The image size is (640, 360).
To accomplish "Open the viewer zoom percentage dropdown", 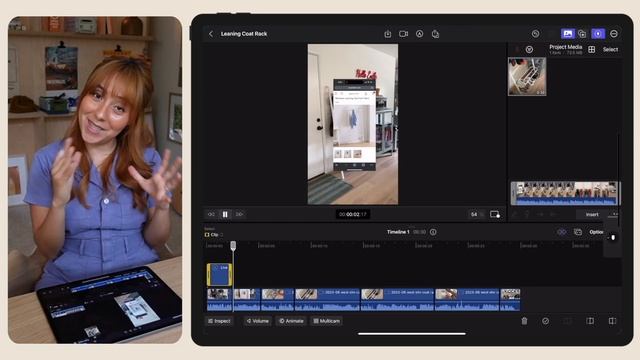I will pyautogui.click(x=476, y=214).
